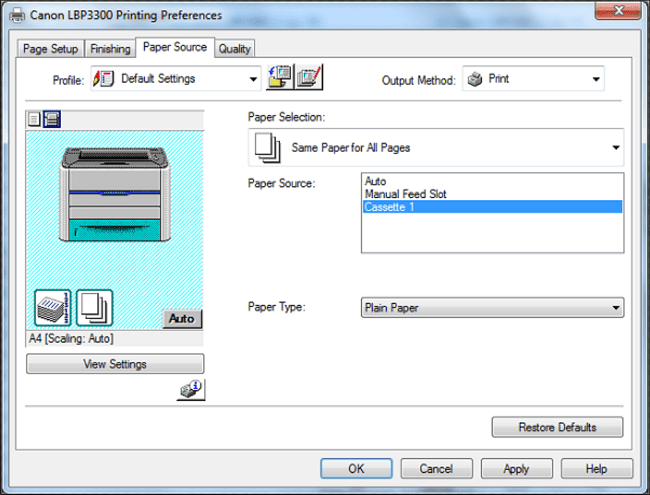Select Auto in Paper Source list
This screenshot has width=650, height=495.
point(492,181)
